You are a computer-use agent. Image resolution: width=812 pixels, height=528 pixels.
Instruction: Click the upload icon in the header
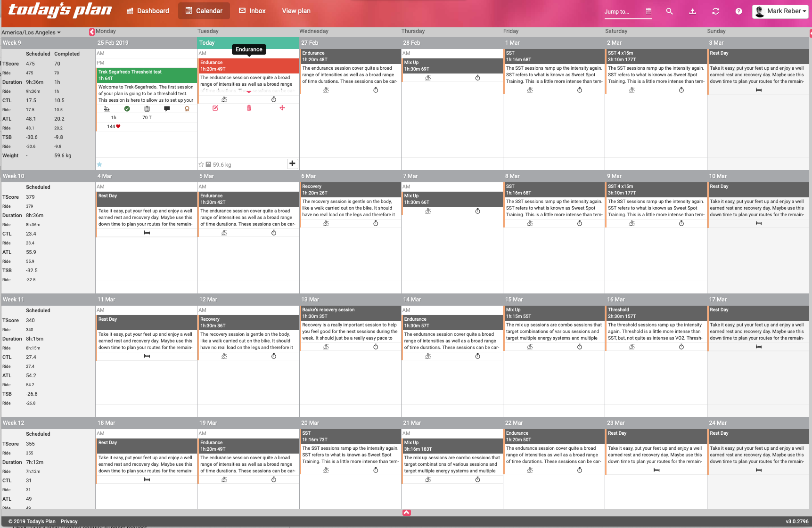[692, 11]
